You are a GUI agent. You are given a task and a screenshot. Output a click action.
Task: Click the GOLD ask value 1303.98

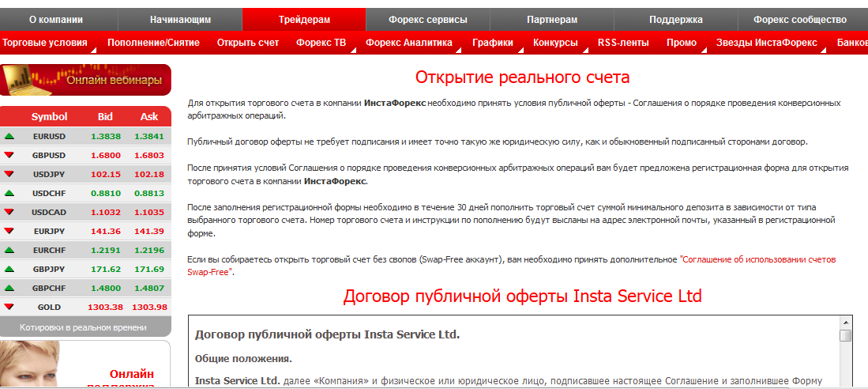(x=149, y=307)
